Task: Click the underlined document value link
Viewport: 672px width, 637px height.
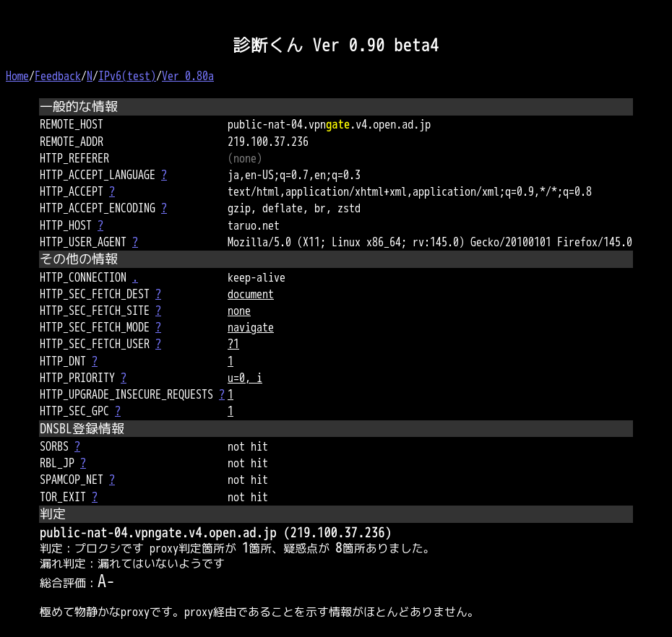Action: point(250,294)
